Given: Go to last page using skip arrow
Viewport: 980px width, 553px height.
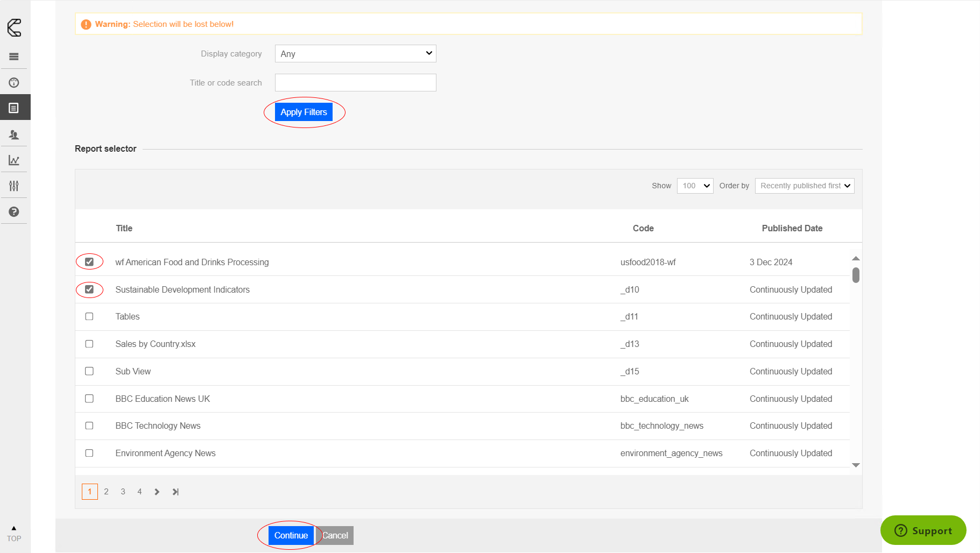Looking at the screenshot, I should 175,492.
